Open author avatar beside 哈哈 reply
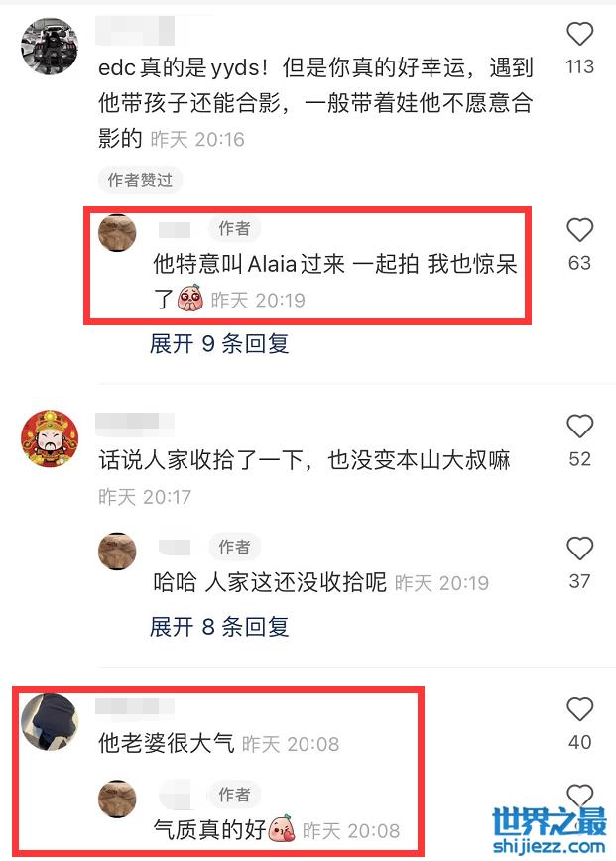The width and height of the screenshot is (616, 861). (117, 551)
